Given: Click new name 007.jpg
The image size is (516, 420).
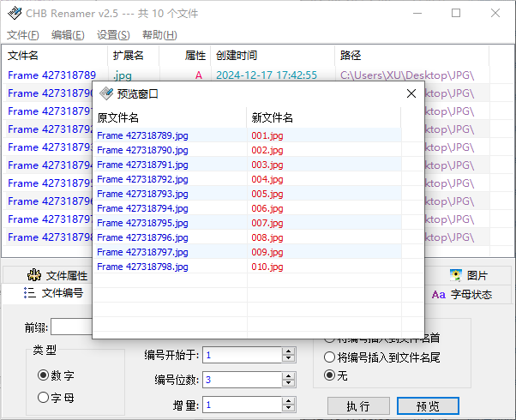Looking at the screenshot, I should coord(267,223).
